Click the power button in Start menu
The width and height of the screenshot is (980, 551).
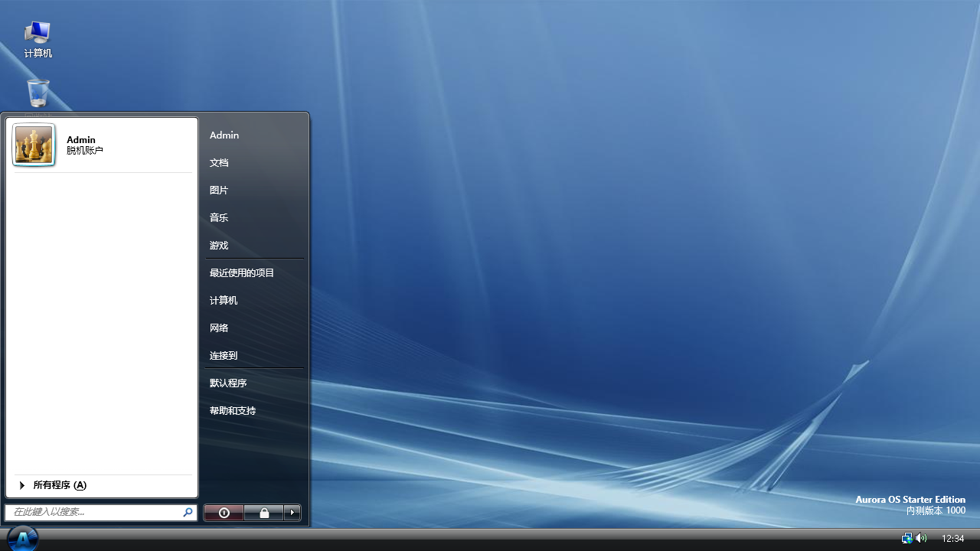coord(224,513)
